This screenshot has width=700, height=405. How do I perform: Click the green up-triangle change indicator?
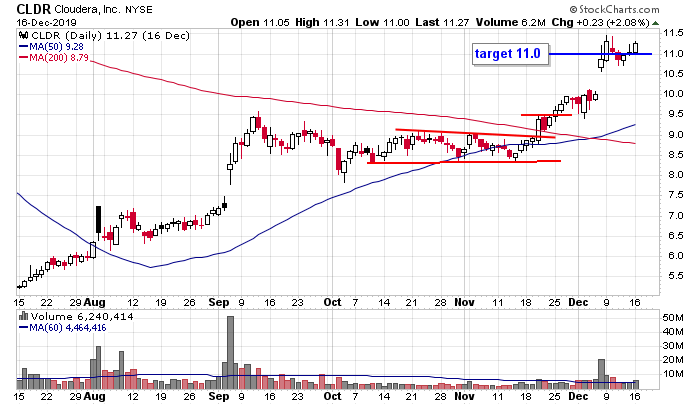pos(655,23)
